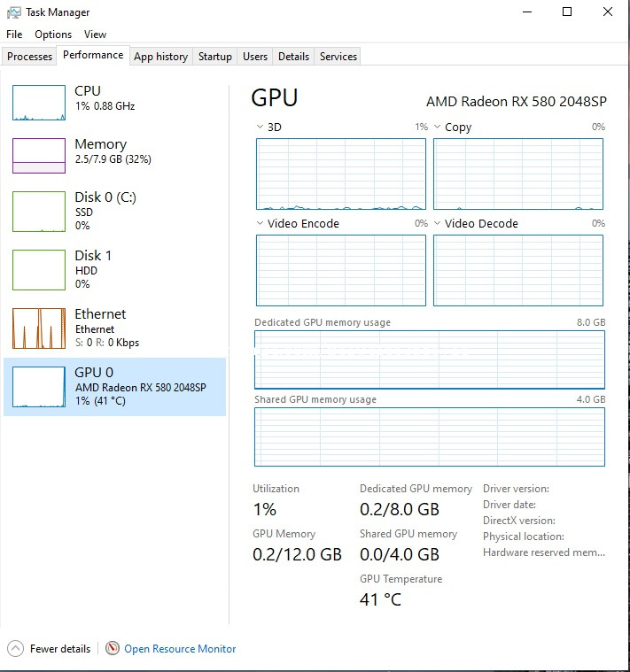This screenshot has width=630, height=672.
Task: Click the Fewer details arrow icon
Action: (14, 649)
